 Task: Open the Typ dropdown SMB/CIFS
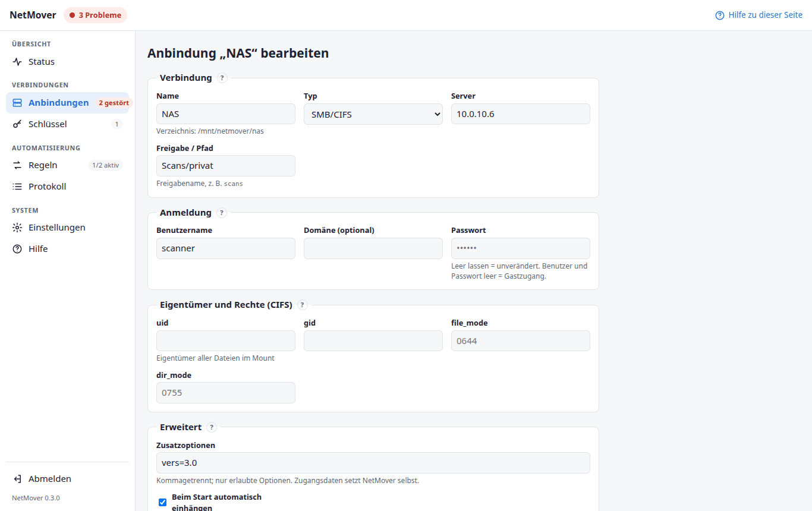[373, 114]
